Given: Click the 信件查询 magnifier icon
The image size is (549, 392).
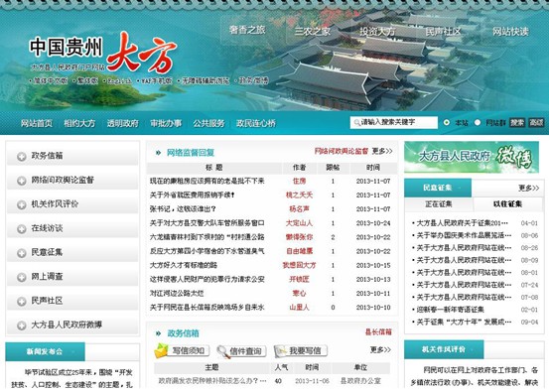Looking at the screenshot, I should tap(223, 351).
